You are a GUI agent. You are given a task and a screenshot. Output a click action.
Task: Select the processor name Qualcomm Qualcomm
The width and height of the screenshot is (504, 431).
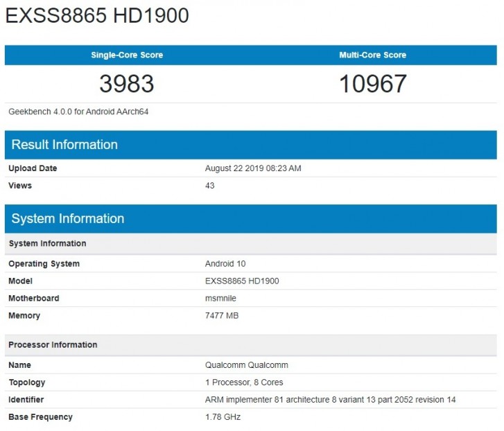[x=246, y=365]
